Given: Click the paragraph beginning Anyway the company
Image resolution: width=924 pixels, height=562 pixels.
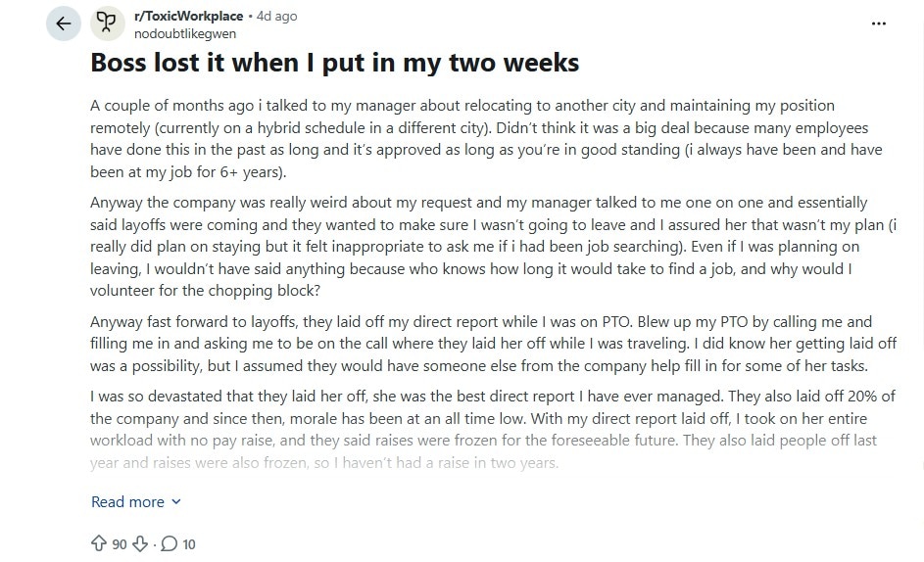Looking at the screenshot, I should 493,247.
